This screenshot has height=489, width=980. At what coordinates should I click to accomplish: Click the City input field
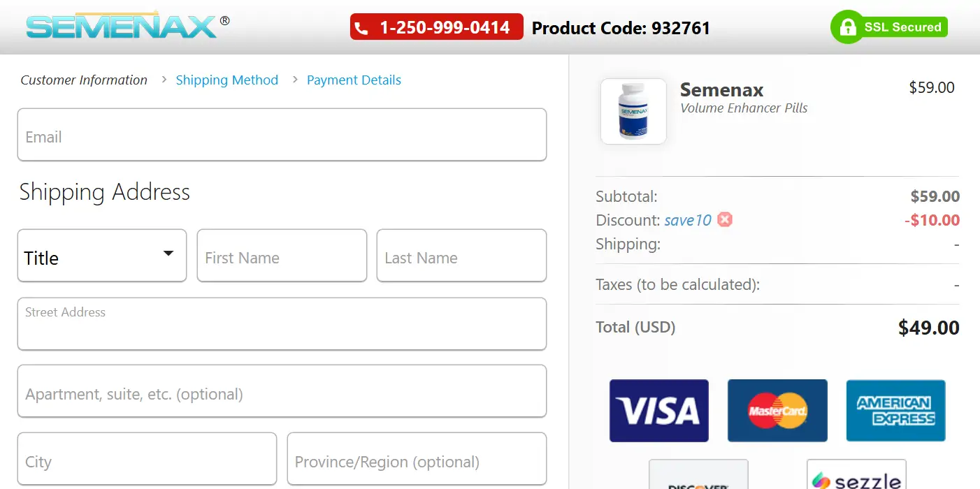147,459
